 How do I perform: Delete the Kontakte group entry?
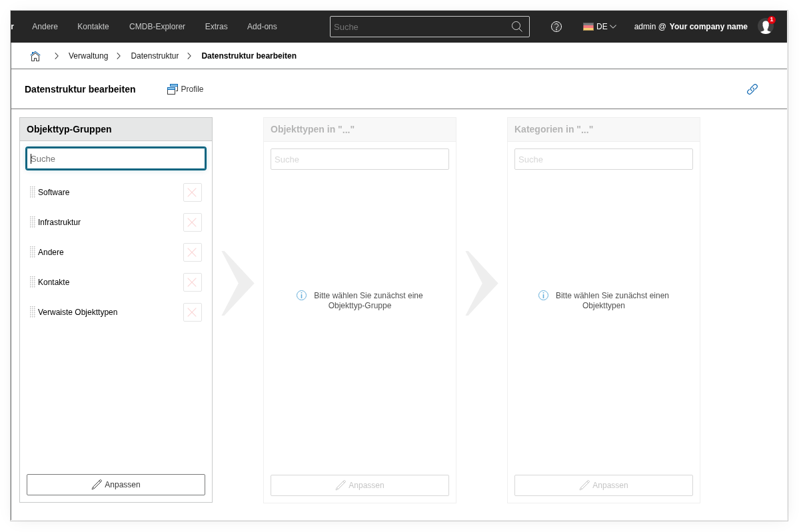tap(192, 282)
